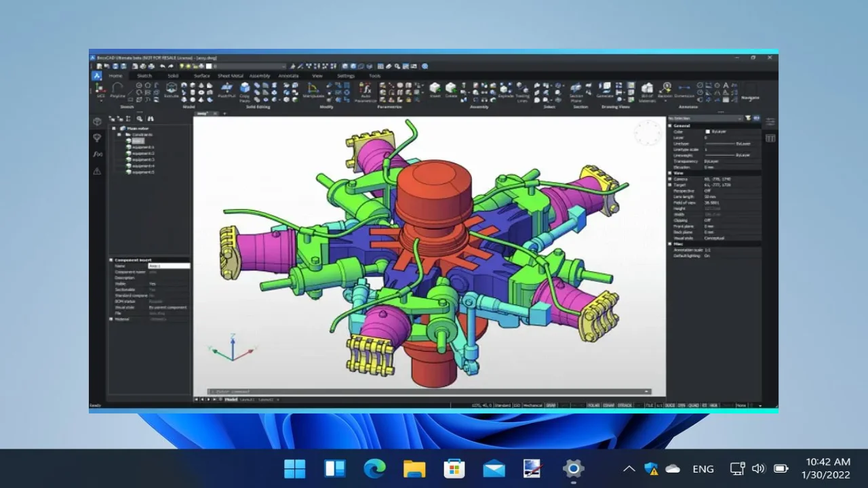The width and height of the screenshot is (868, 488).
Task: Toggle QUAD in the status bar
Action: pos(693,405)
